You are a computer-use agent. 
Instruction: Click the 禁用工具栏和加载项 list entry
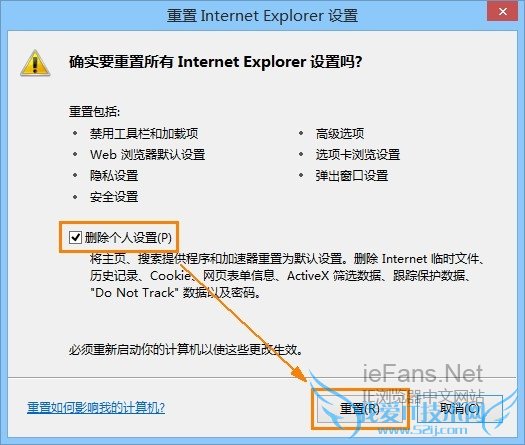144,133
